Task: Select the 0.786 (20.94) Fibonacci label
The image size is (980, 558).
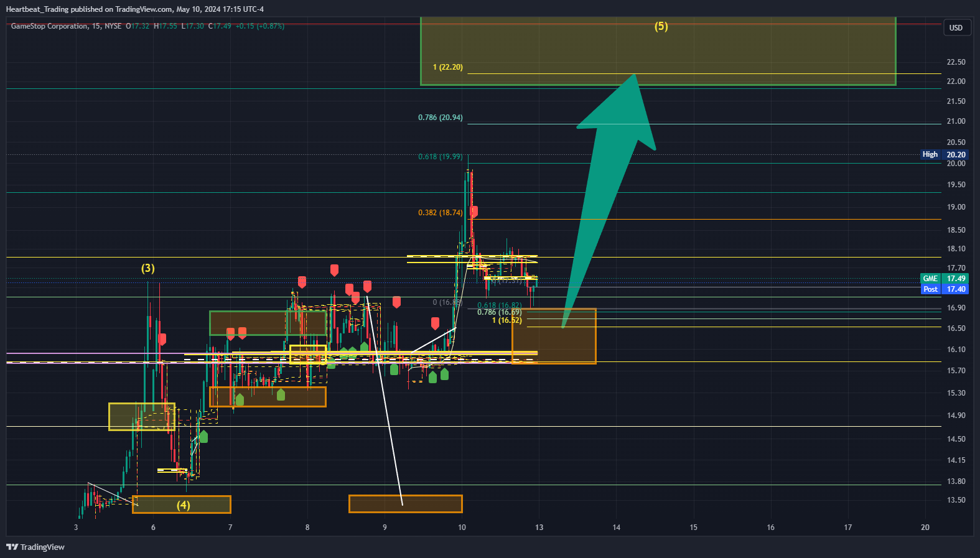Action: [x=441, y=118]
